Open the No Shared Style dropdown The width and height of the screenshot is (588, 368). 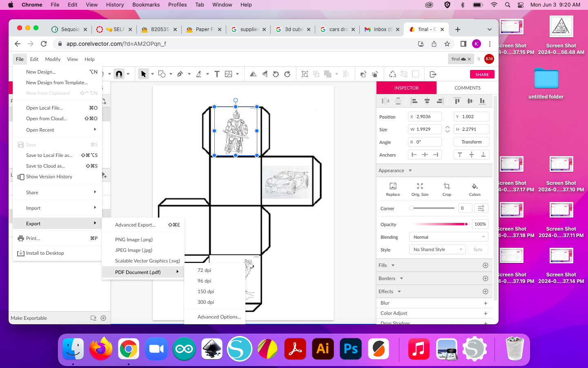click(437, 249)
